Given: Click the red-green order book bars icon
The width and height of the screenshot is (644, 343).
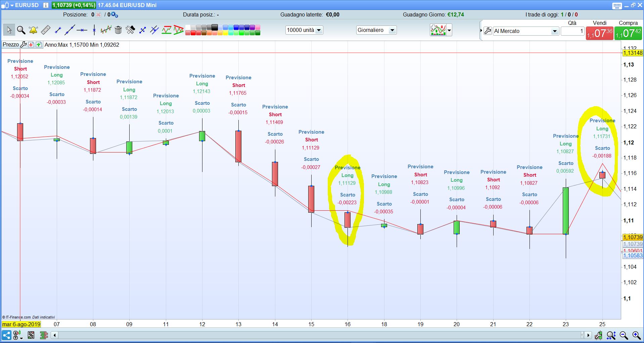Looking at the screenshot, I should click(x=44, y=335).
